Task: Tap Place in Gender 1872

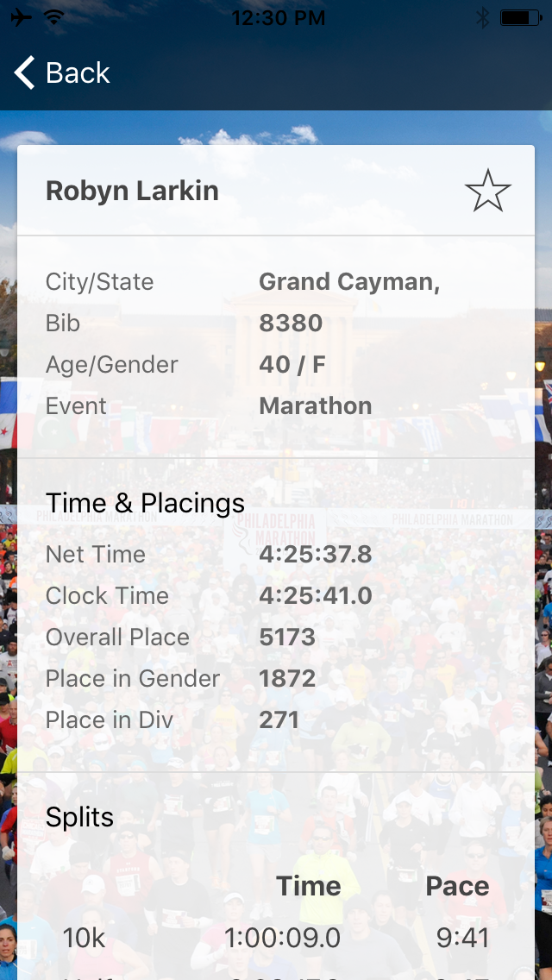Action: click(x=287, y=679)
